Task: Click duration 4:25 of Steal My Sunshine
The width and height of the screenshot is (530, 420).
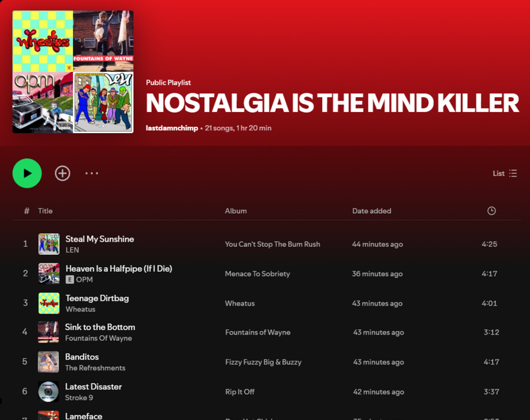Action: [489, 244]
